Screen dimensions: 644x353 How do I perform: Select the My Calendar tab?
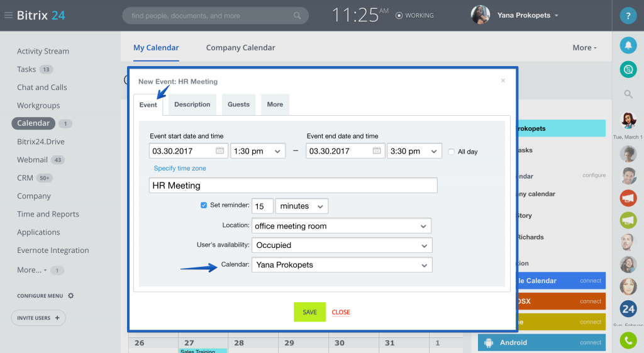[x=156, y=48]
